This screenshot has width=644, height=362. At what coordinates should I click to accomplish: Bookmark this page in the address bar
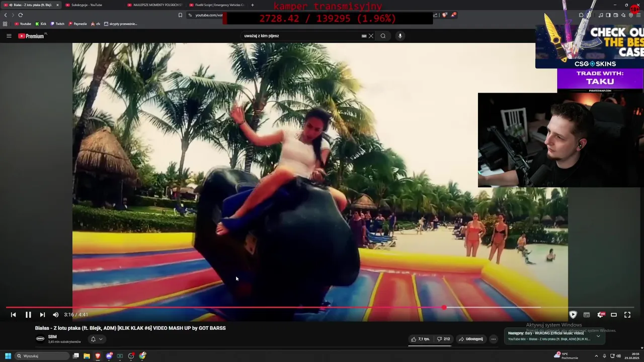coord(180,15)
